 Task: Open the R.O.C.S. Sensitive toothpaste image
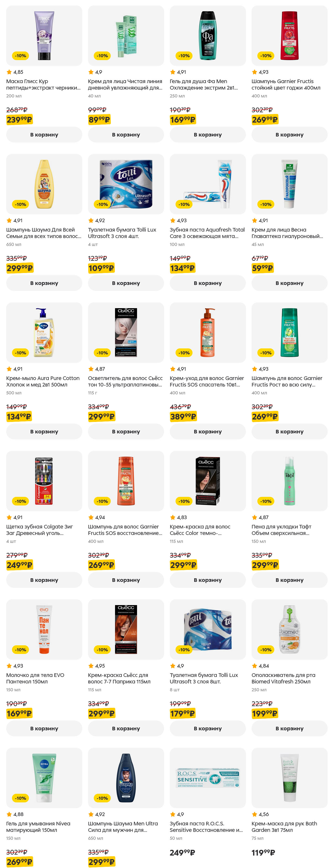(x=207, y=778)
